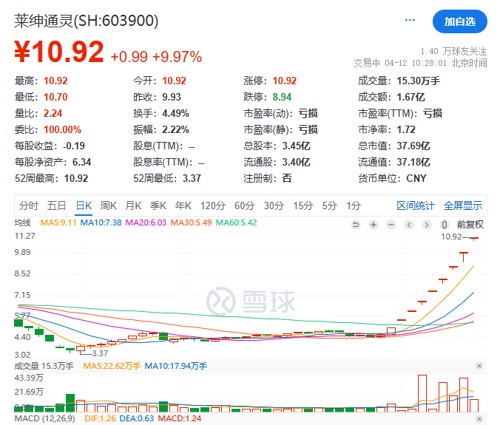Close the MACD indicator panel

click(x=479, y=419)
